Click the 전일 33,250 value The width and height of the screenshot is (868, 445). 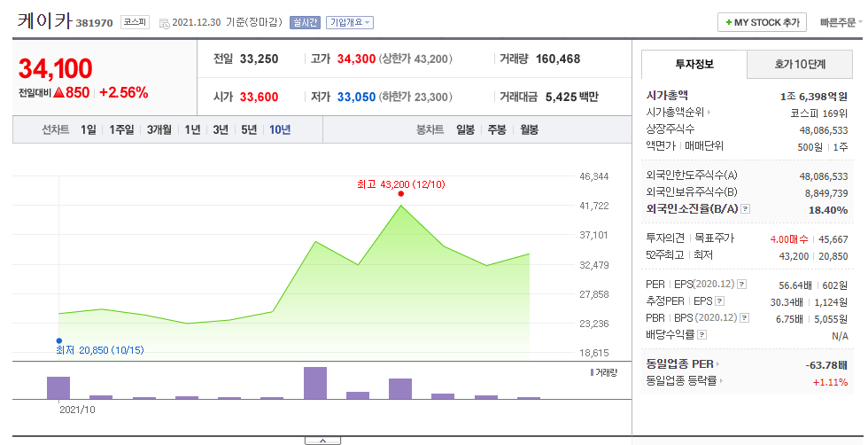(x=259, y=59)
